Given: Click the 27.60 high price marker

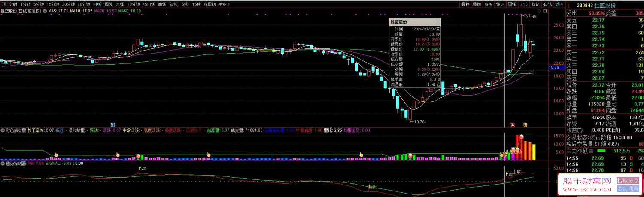Looking at the screenshot, I should pyautogui.click(x=531, y=17).
